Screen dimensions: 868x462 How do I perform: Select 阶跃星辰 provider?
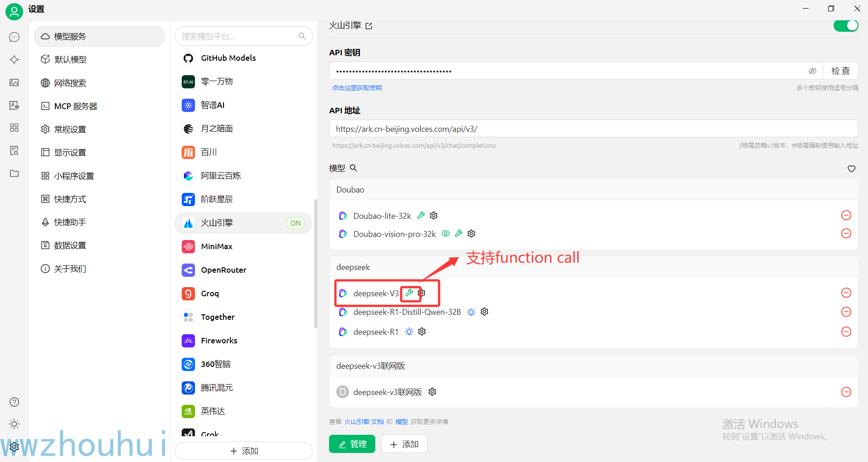click(243, 199)
